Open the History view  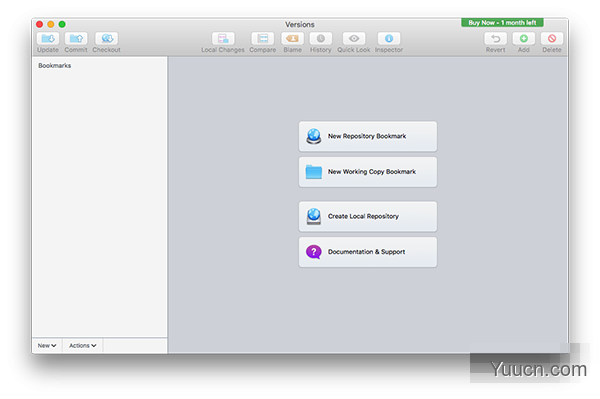point(320,39)
